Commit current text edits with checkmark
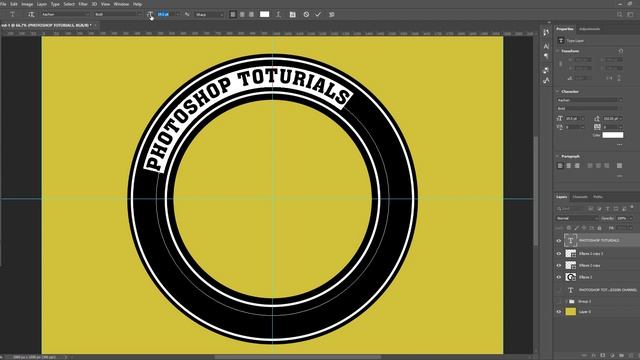This screenshot has width=640, height=360. [318, 14]
